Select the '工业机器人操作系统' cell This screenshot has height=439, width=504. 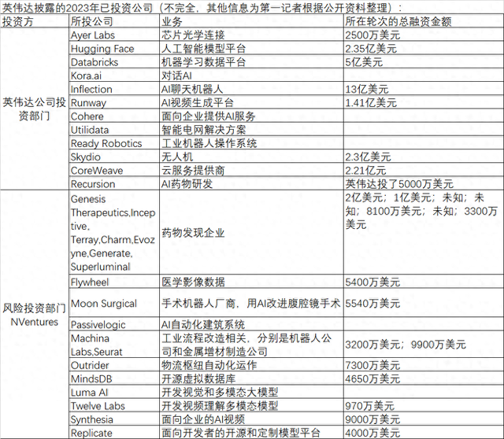pos(251,143)
